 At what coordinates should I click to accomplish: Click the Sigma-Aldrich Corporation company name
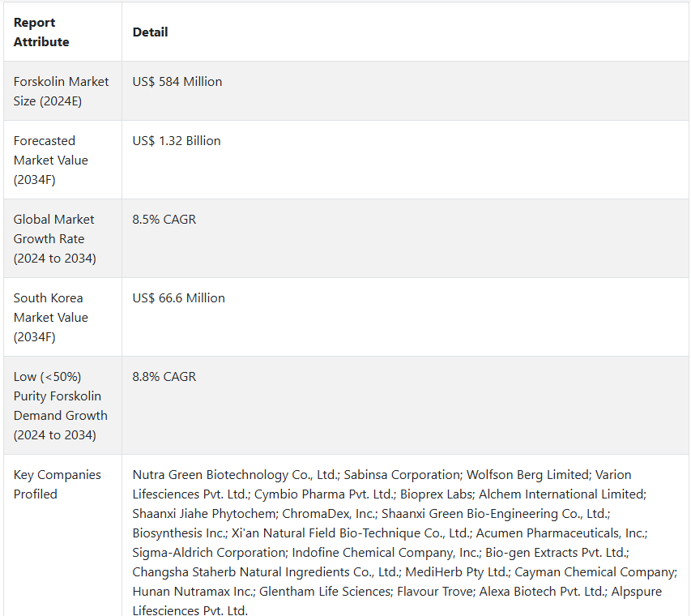(x=209, y=552)
